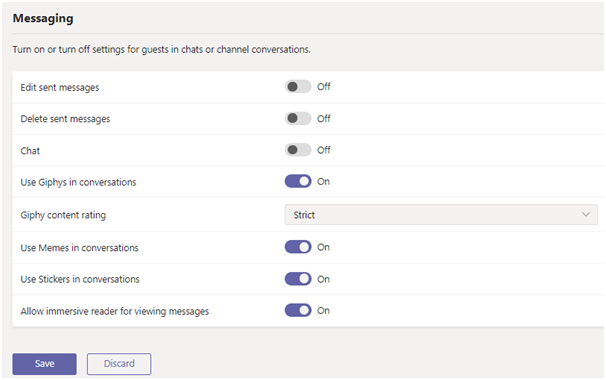
Task: Disable the Use Stickers in conversations switch
Action: 298,279
